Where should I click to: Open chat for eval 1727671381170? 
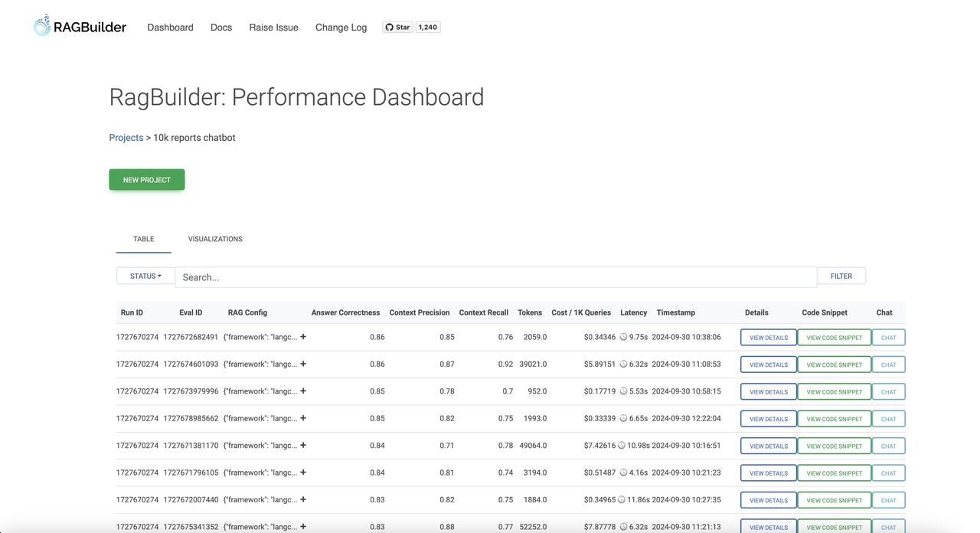(x=889, y=446)
